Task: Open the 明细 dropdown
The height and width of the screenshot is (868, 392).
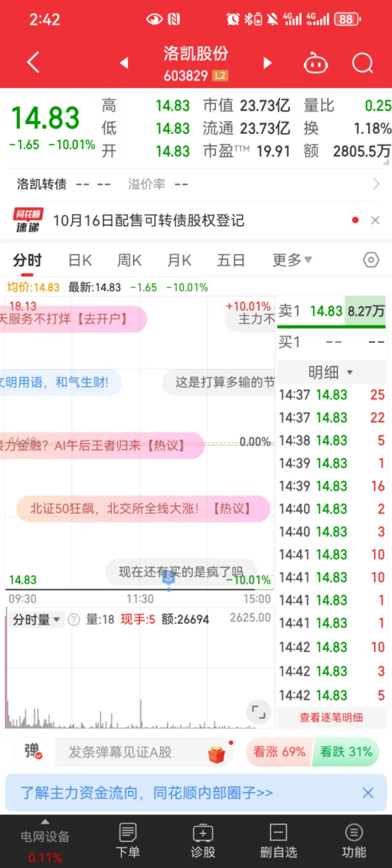Action: (x=331, y=372)
